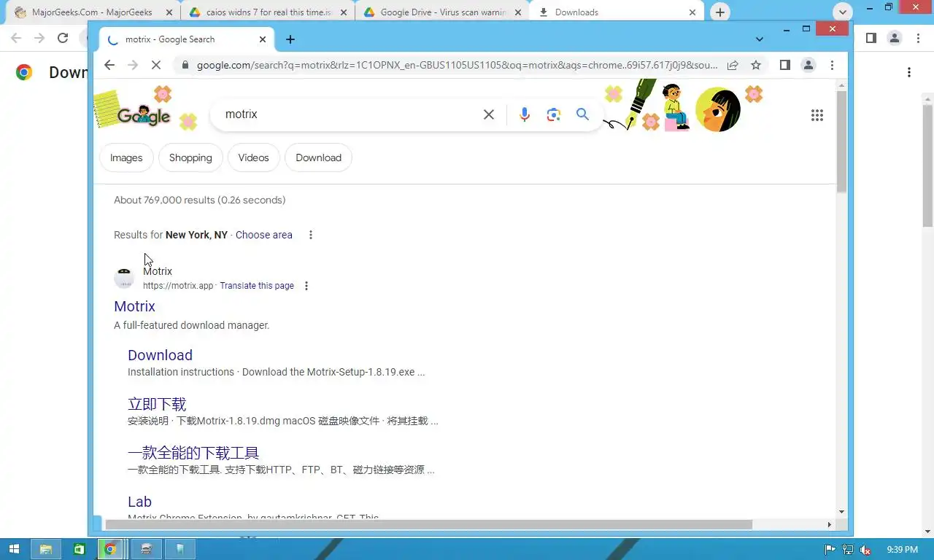Viewport: 934px width, 560px height.
Task: Open the Chrome menu of the front window
Action: [832, 65]
